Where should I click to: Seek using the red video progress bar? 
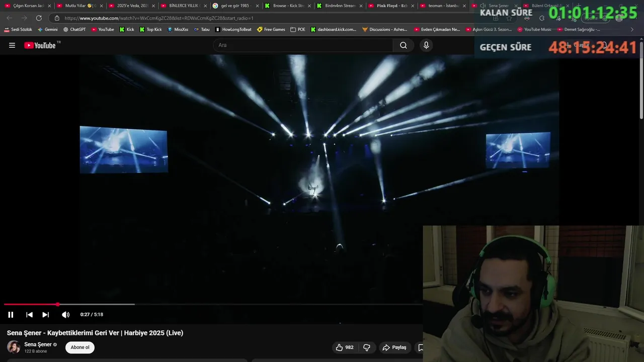(x=213, y=304)
